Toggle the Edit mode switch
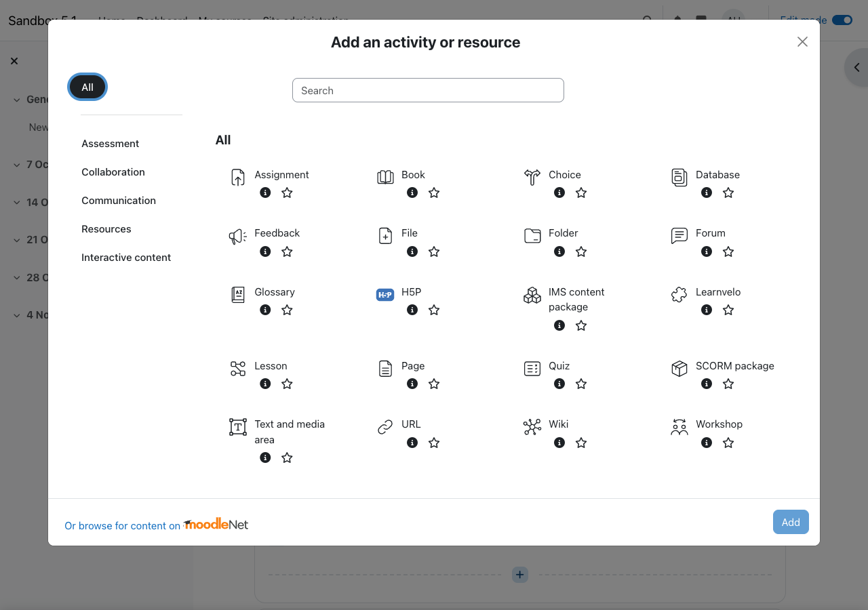 coord(842,20)
